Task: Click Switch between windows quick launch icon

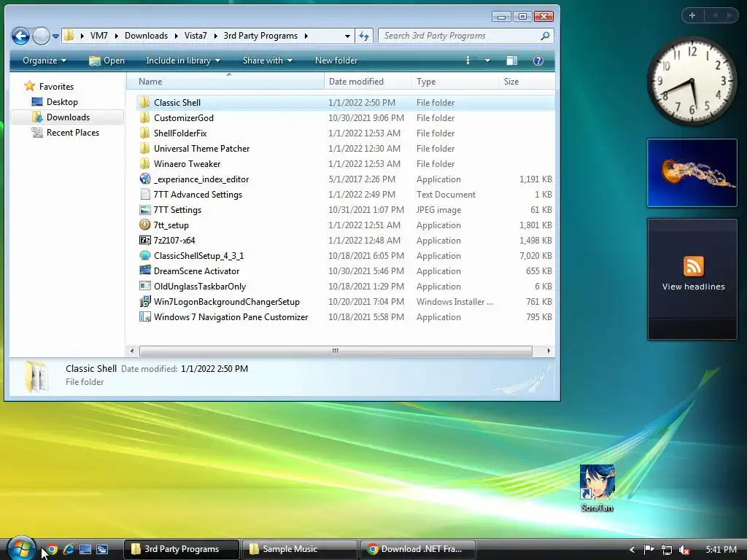Action: (x=102, y=550)
